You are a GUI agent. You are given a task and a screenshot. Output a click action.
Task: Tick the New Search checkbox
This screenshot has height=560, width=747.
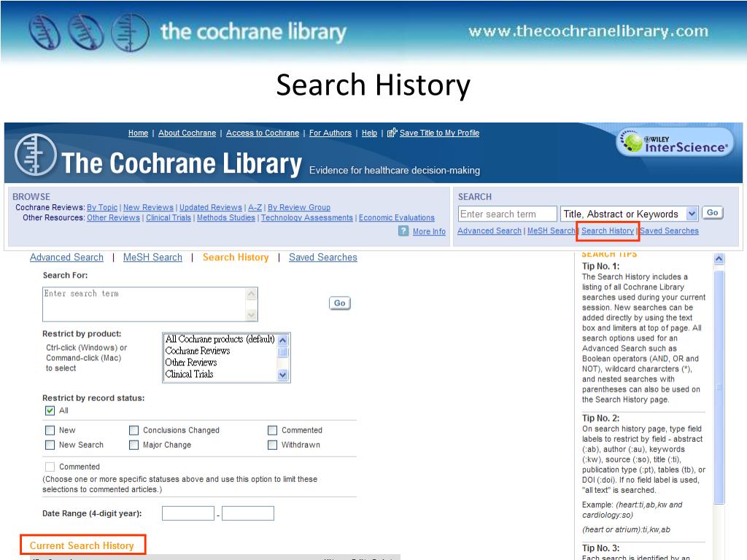point(50,445)
